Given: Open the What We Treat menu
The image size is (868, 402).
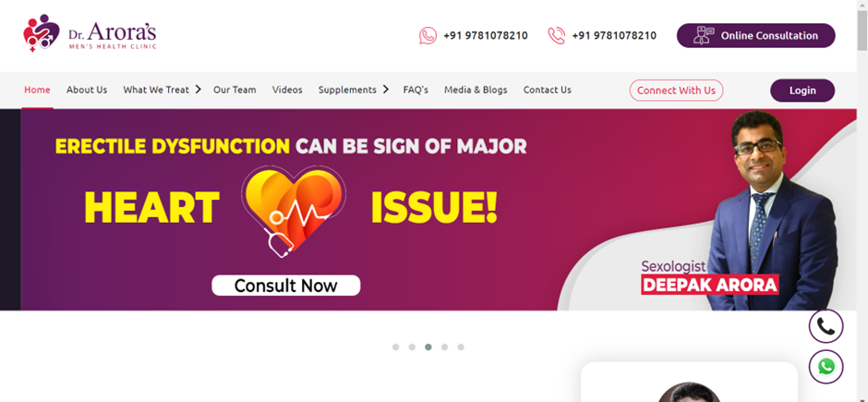Looking at the screenshot, I should (156, 90).
